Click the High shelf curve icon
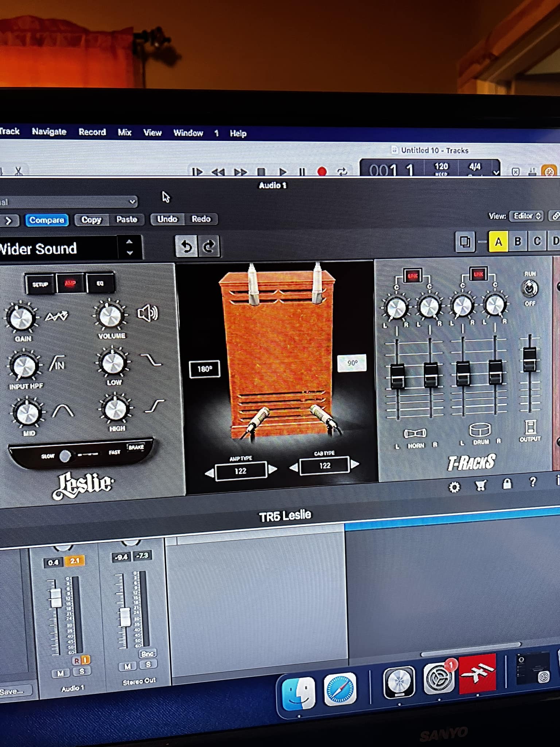The image size is (560, 747). point(154,406)
